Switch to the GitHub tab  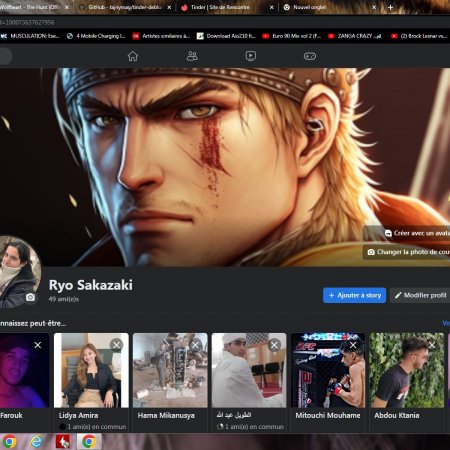(x=125, y=7)
